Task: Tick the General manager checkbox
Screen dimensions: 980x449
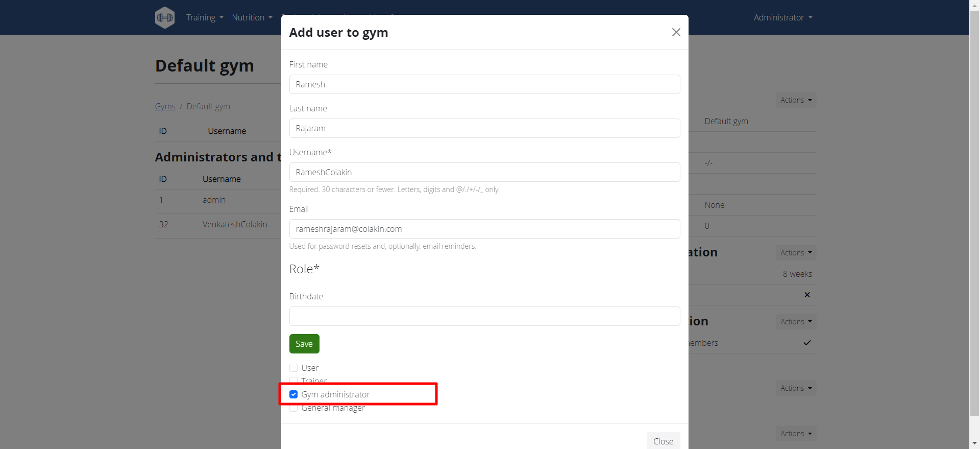Action: click(x=293, y=408)
